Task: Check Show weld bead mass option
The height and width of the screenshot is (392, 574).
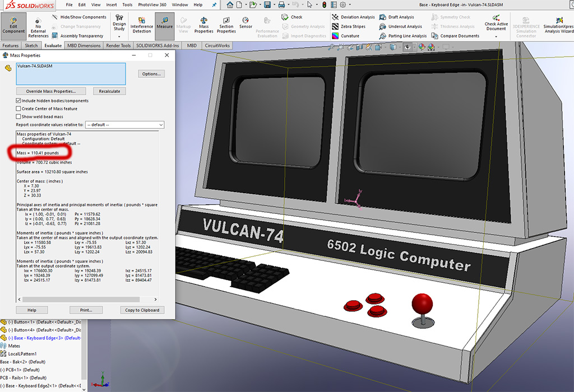Action: point(18,116)
